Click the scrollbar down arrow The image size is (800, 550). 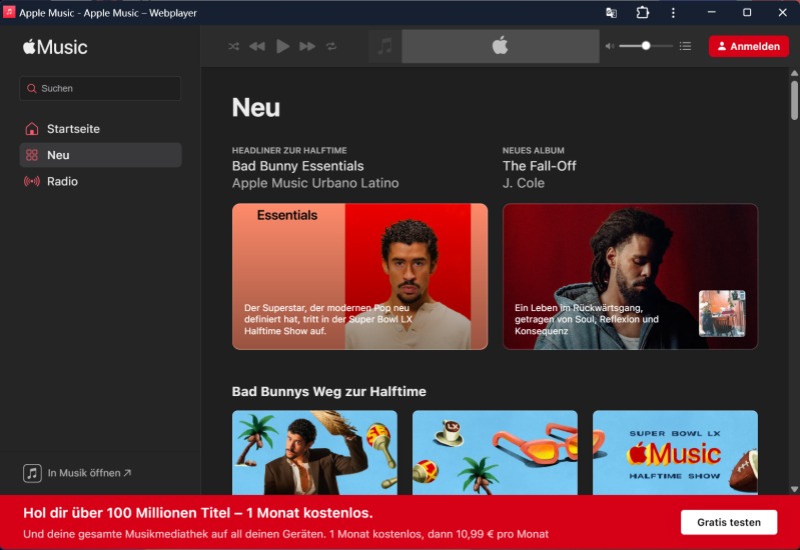[x=794, y=489]
